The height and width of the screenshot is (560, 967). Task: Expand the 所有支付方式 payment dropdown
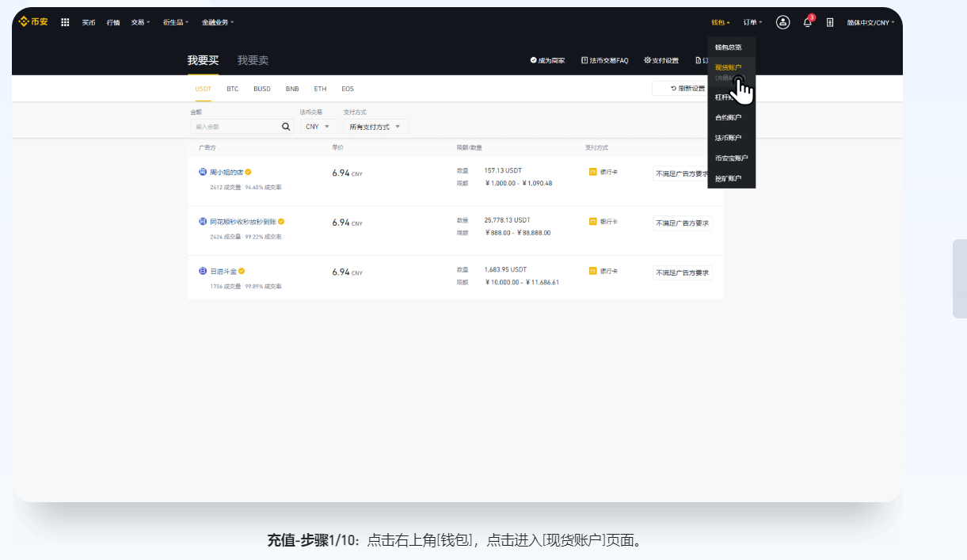coord(375,127)
